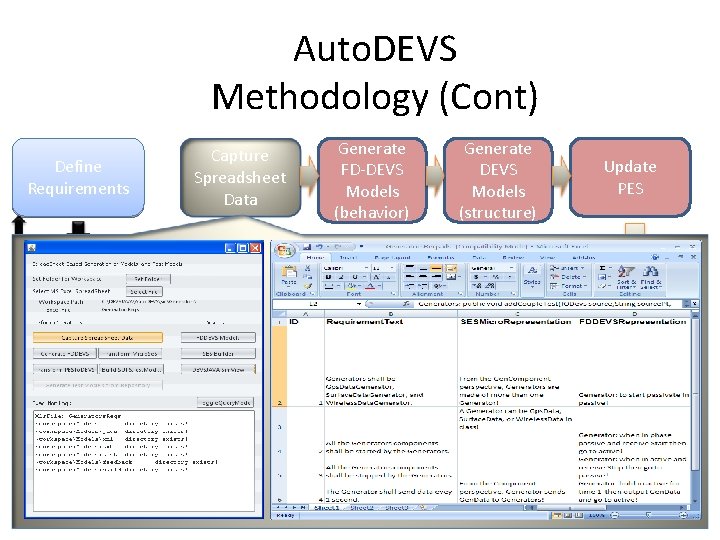Click the fx Insert Function icon
Image resolution: width=720 pixels, height=540 pixels.
(406, 304)
